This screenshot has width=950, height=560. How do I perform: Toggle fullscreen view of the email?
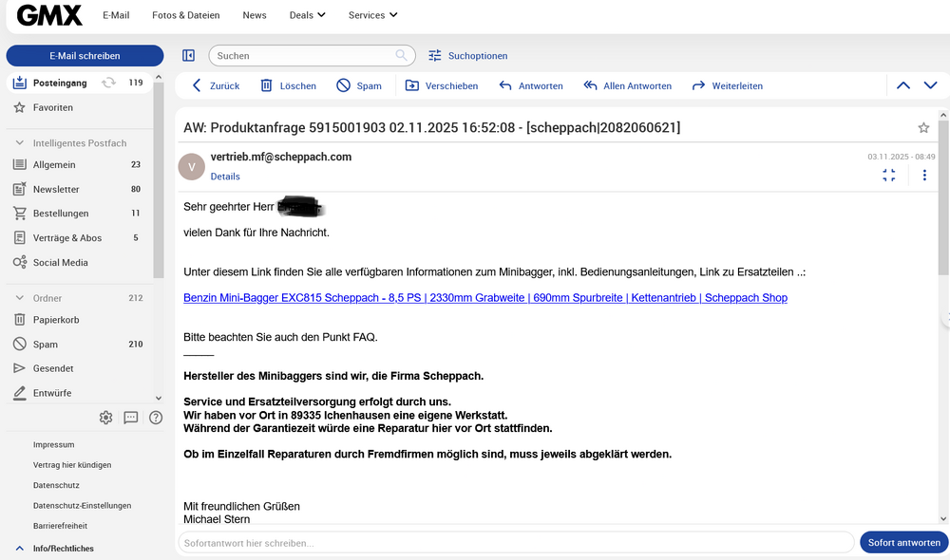889,175
